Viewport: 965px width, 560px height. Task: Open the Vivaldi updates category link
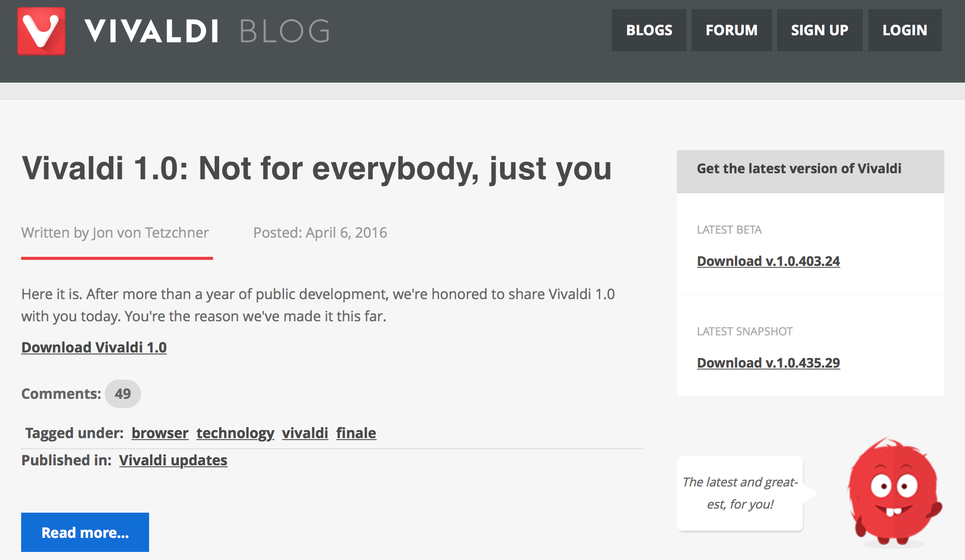click(x=173, y=460)
